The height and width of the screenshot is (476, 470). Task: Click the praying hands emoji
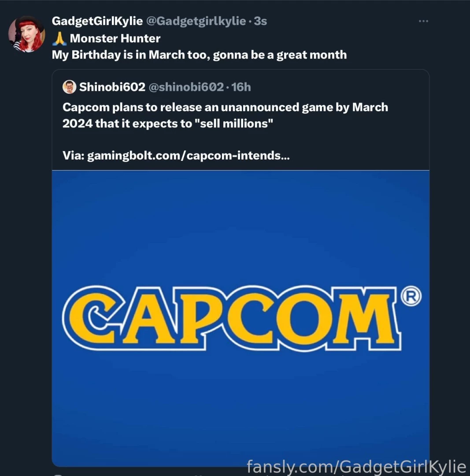(59, 39)
